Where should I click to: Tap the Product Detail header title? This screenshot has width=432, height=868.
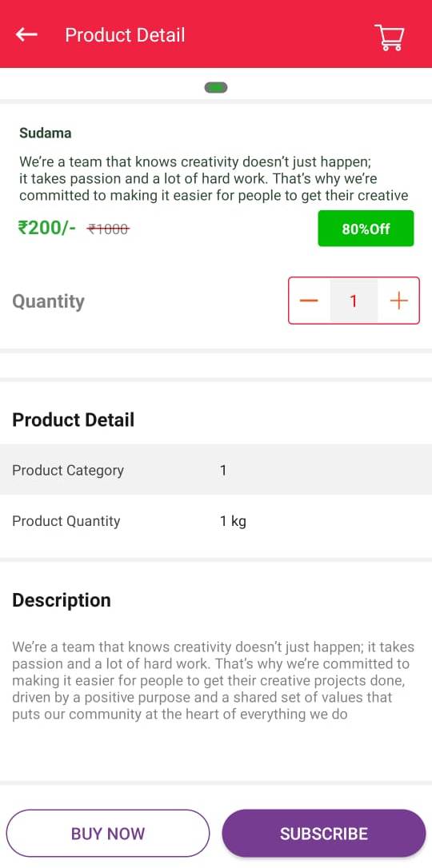tap(125, 35)
